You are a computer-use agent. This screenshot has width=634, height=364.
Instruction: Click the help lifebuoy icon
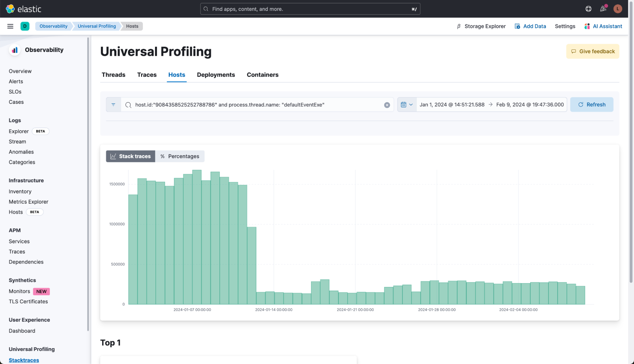tap(588, 9)
